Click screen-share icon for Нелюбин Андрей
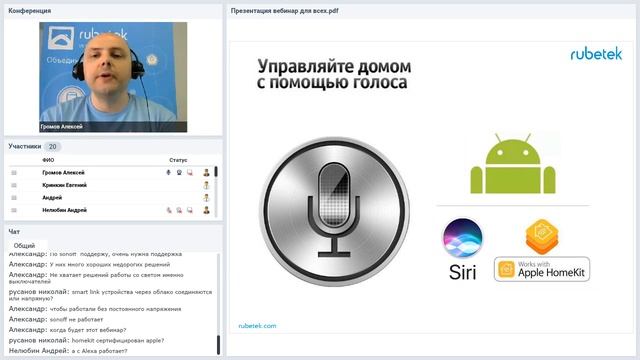This screenshot has width=640, height=360. (x=190, y=210)
